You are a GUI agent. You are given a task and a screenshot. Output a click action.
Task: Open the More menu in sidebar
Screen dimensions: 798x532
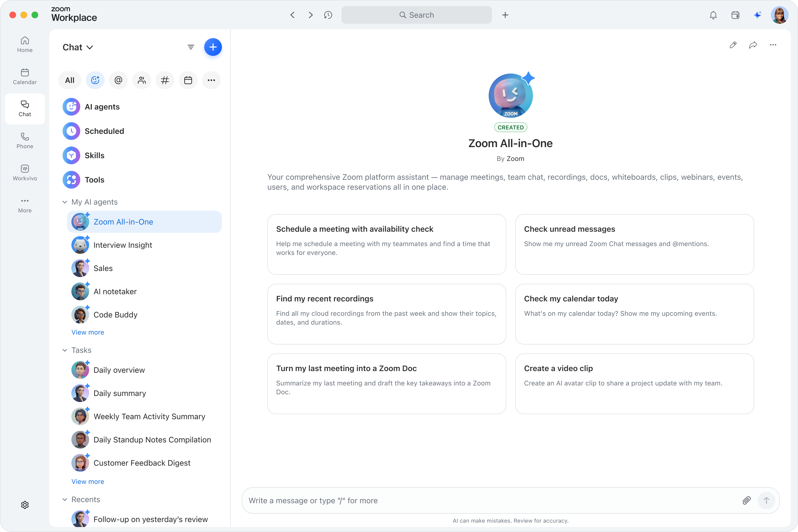coord(25,205)
